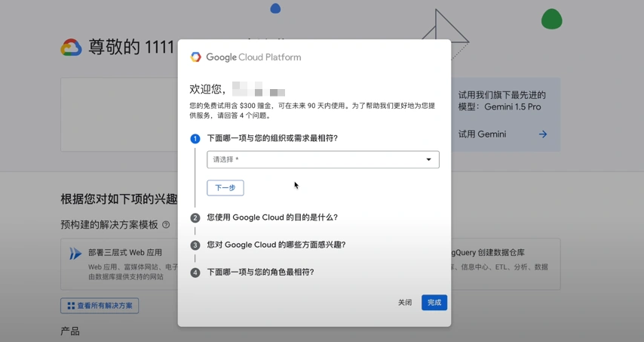Click the step 1 question heading
The width and height of the screenshot is (644, 342).
(272, 138)
